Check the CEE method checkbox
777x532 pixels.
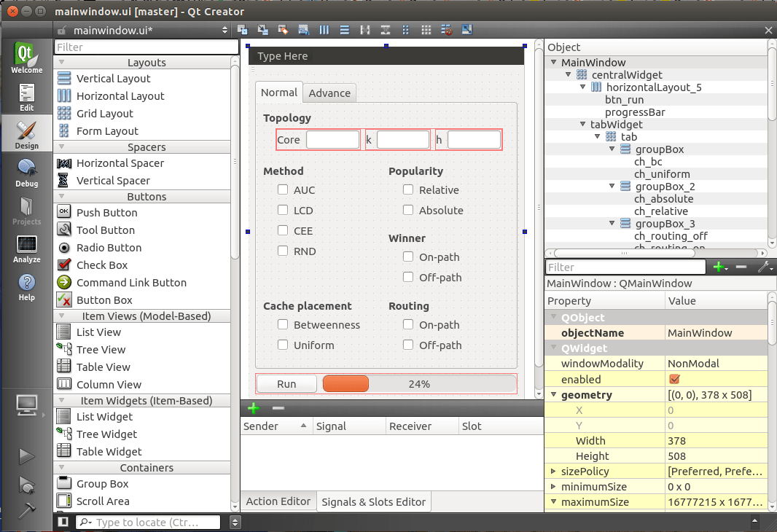tap(283, 230)
